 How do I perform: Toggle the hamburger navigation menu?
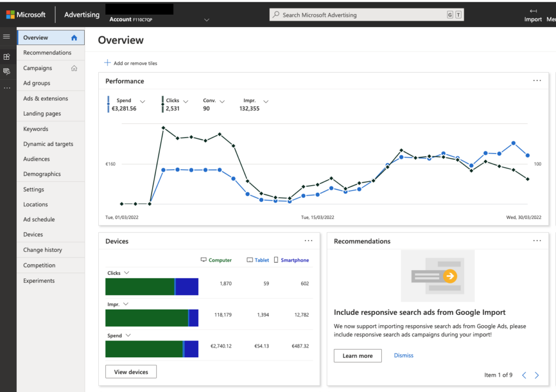[7, 36]
